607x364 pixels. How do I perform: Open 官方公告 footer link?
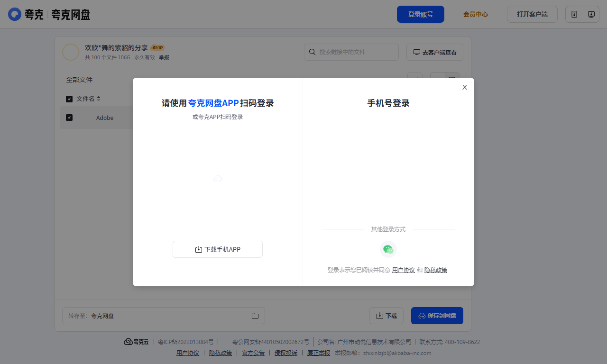tap(253, 353)
